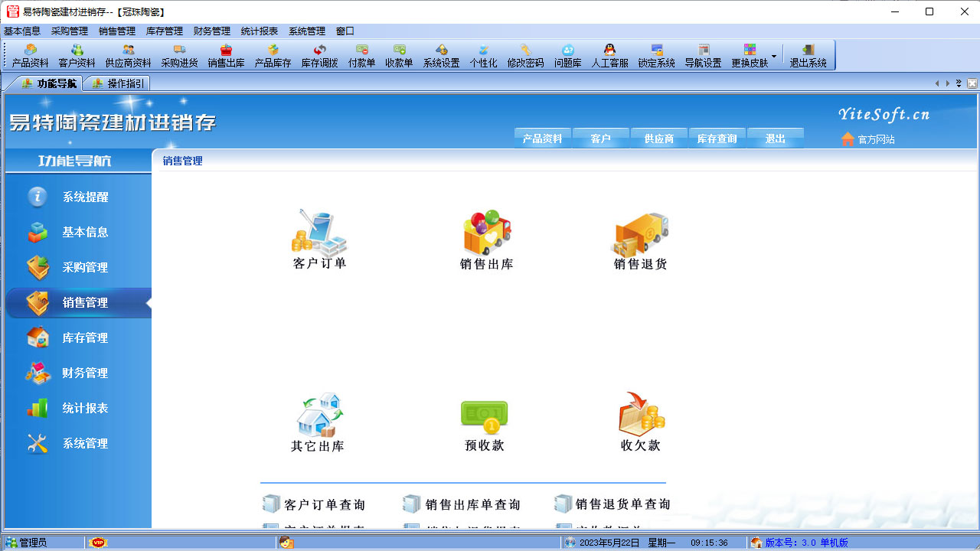Switch to the 操作指引 tab
Image resolution: width=980 pixels, height=551 pixels.
tap(119, 83)
